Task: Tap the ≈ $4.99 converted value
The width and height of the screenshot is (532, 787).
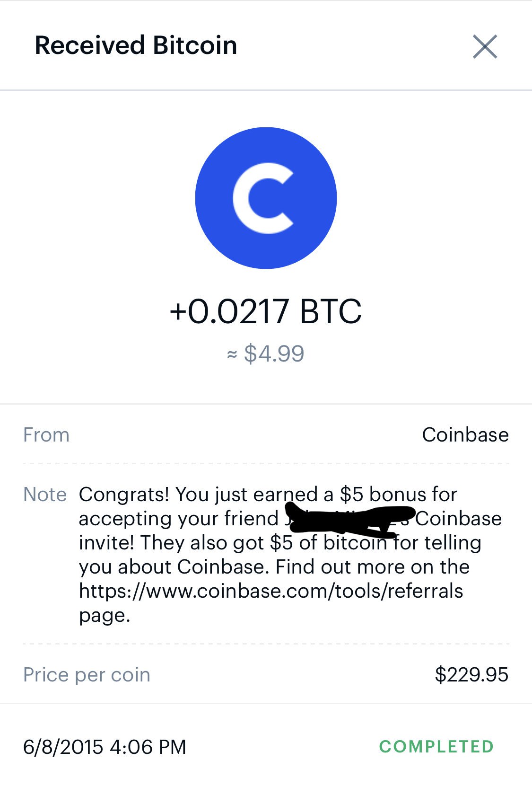Action: [x=266, y=354]
